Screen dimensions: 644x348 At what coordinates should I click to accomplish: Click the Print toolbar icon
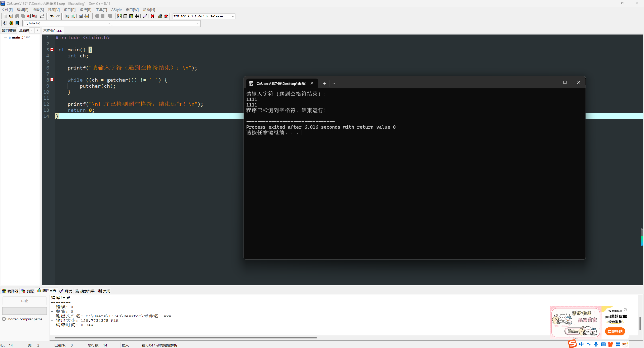point(42,16)
